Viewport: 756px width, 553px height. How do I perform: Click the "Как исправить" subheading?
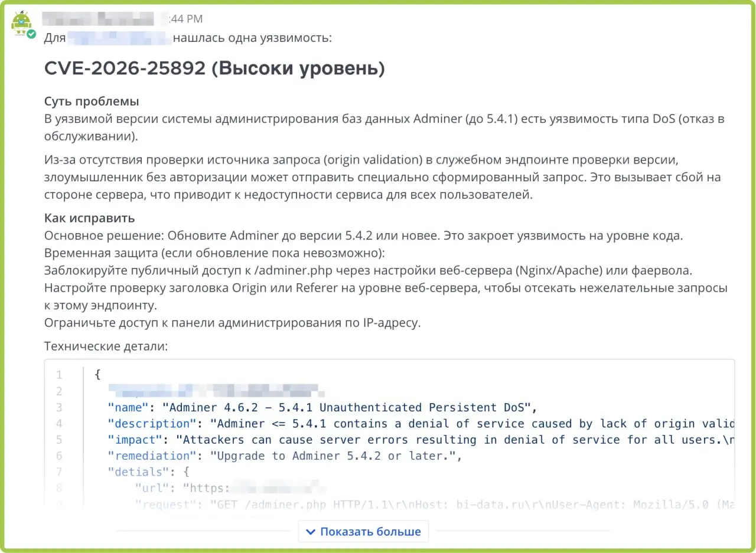point(89,218)
